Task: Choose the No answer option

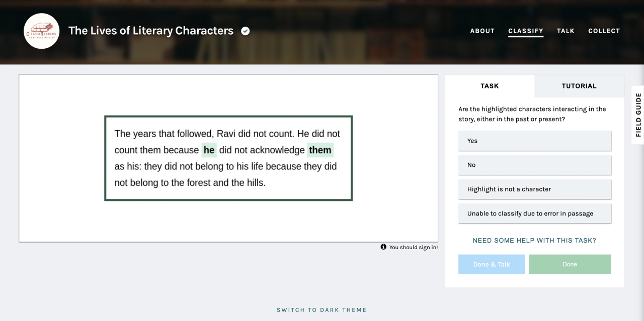Action: click(535, 165)
